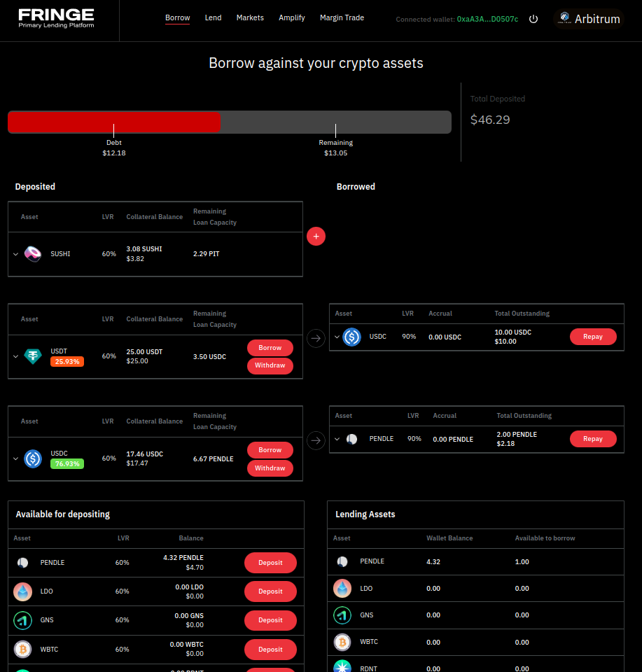The height and width of the screenshot is (672, 642).
Task: Click the Debt $12.18 label
Action: [x=114, y=148]
